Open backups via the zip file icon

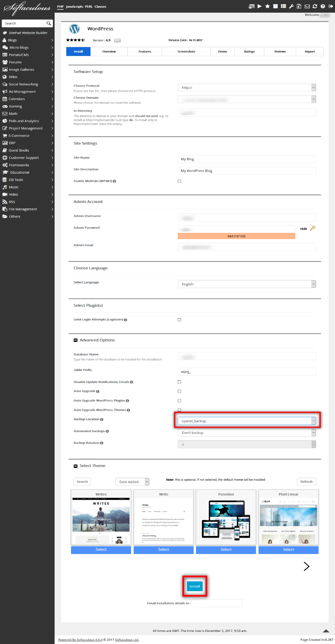(x=299, y=6)
